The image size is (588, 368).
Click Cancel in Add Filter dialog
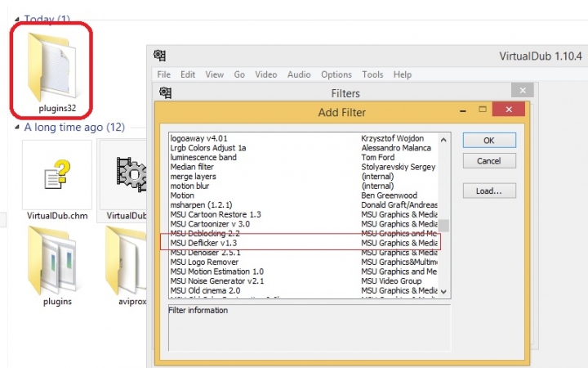(x=489, y=161)
